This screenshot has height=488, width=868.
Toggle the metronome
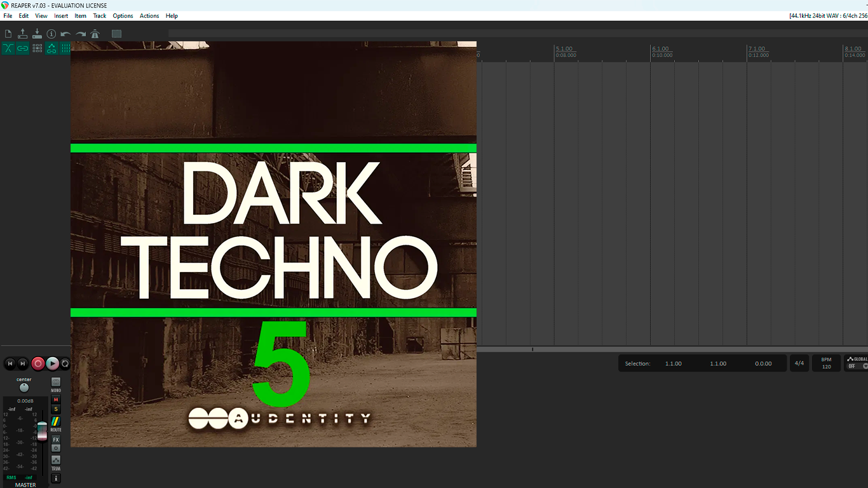click(95, 34)
